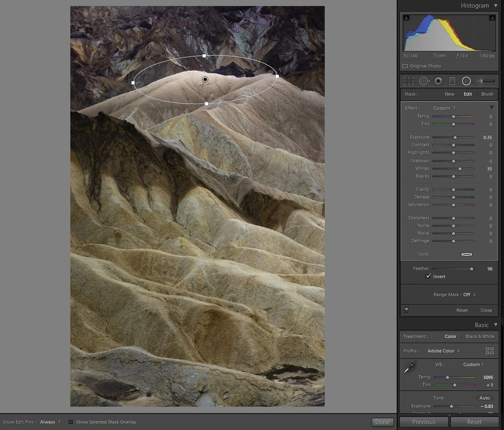Click the Previous button

pyautogui.click(x=424, y=422)
